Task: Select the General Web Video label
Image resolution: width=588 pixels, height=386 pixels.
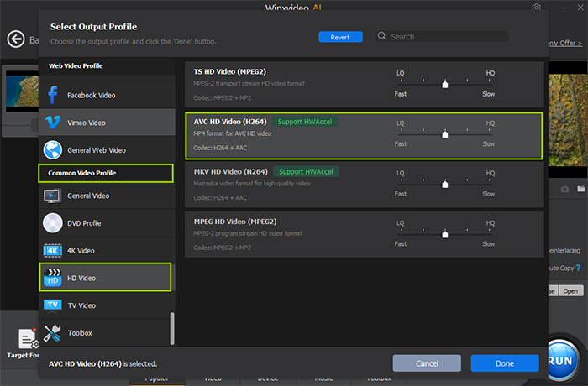Action: [97, 150]
